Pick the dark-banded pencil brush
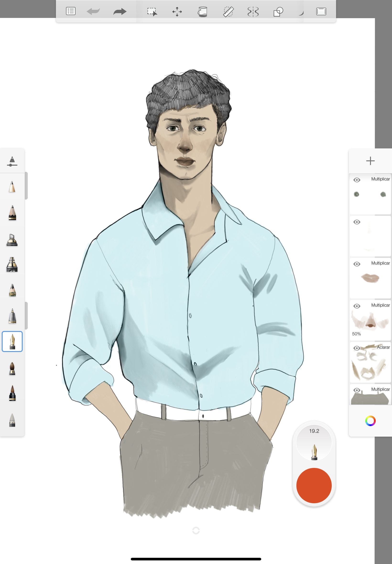The height and width of the screenshot is (564, 392). pos(12,213)
